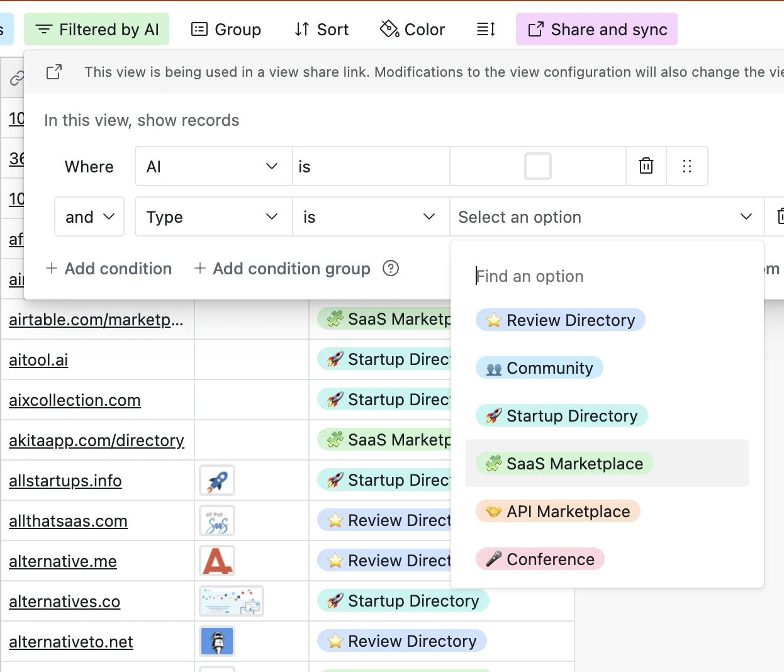The image size is (784, 672).
Task: Focus the Find an option search field
Action: [607, 276]
